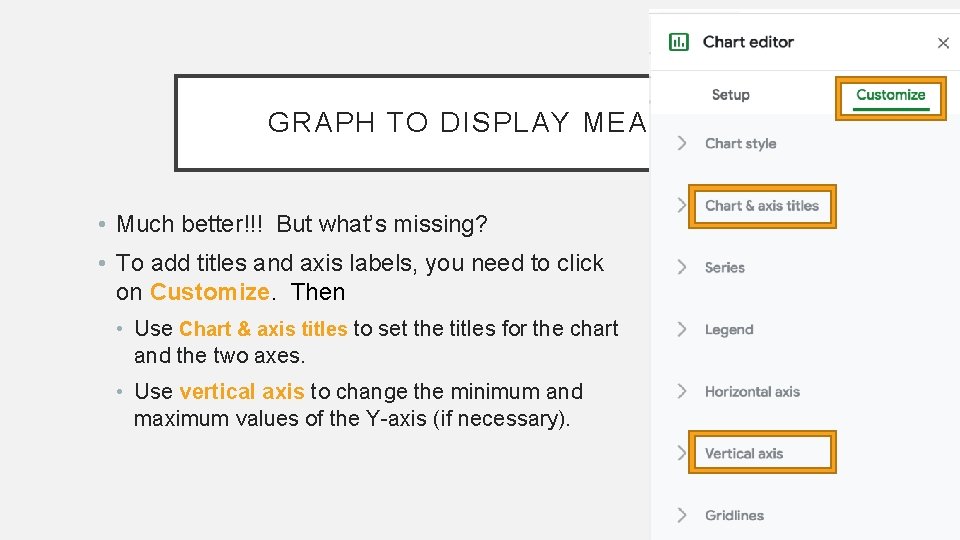Open the Series section label
The width and height of the screenshot is (960, 540).
coord(725,268)
